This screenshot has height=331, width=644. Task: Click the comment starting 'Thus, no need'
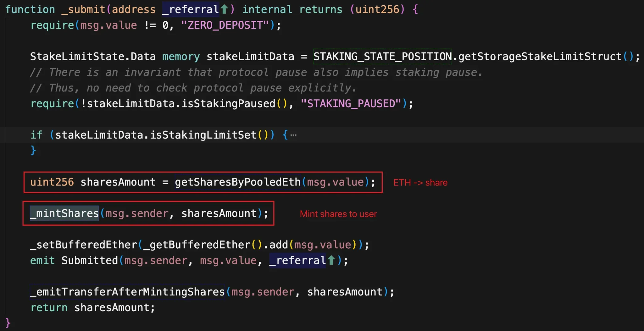point(193,88)
